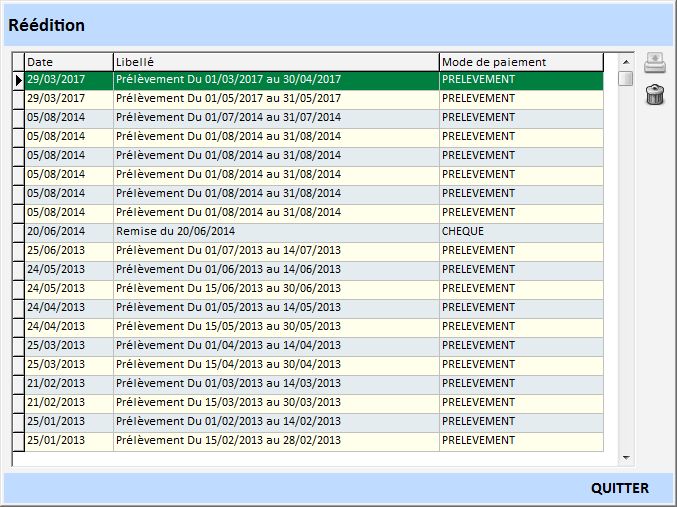The image size is (677, 507).
Task: Click the black row selector arrow
Action: pyautogui.click(x=18, y=80)
